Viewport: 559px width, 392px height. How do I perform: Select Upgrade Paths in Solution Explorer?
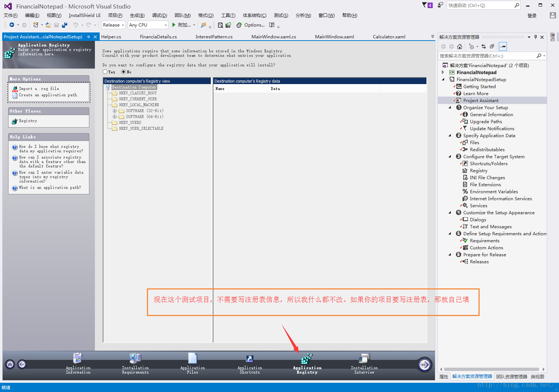pos(486,121)
